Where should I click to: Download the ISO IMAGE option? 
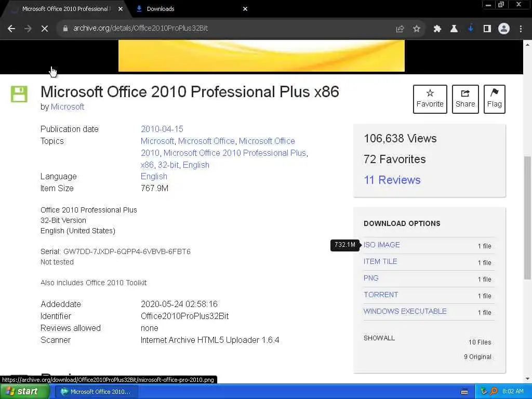[x=382, y=245]
